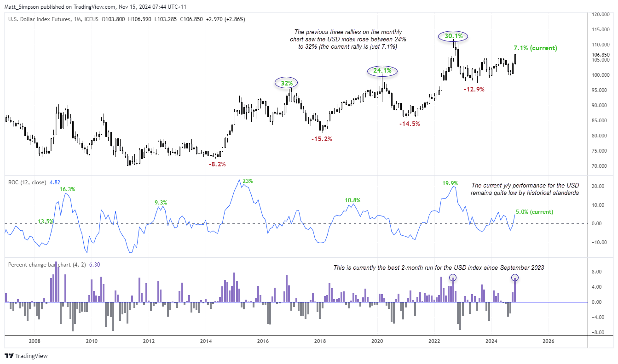618x364 pixels.
Task: Click the 2008 time axis label
Action: pos(35,341)
